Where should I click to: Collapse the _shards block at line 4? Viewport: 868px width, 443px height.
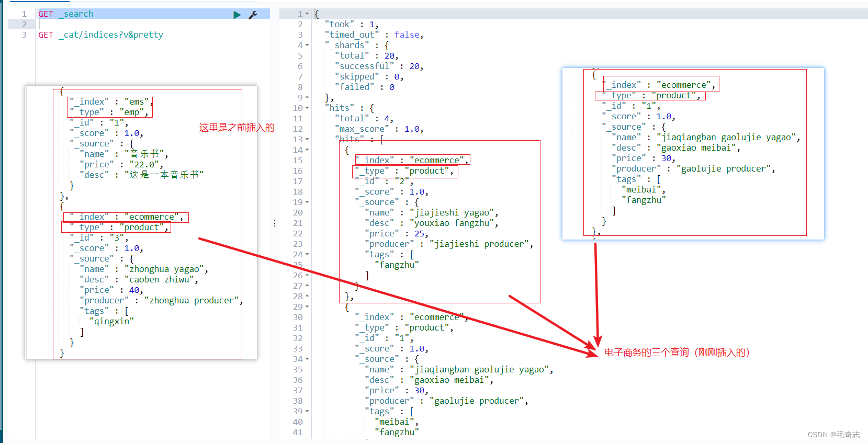pos(307,46)
